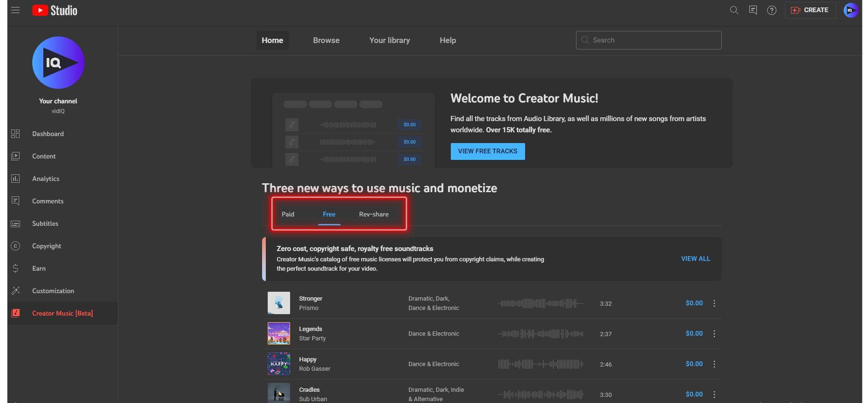Click the Copyright sidebar icon
This screenshot has height=403, width=868.
tap(15, 246)
